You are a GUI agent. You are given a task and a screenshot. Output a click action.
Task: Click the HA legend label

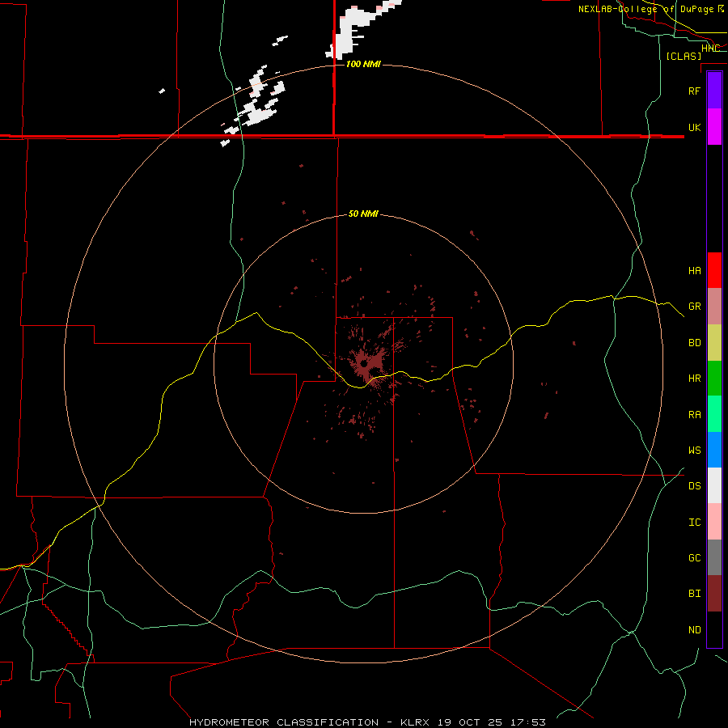[x=694, y=271]
